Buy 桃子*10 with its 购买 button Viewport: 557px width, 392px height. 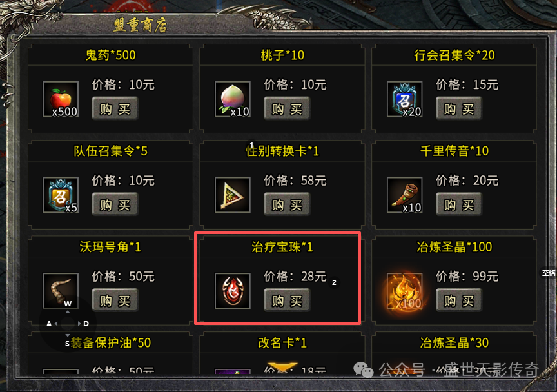(x=287, y=108)
